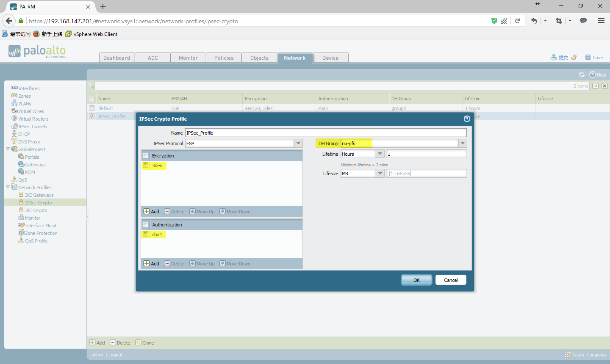Toggle the select-all checkbox beside the Name column
The image size is (610, 364).
(91, 99)
